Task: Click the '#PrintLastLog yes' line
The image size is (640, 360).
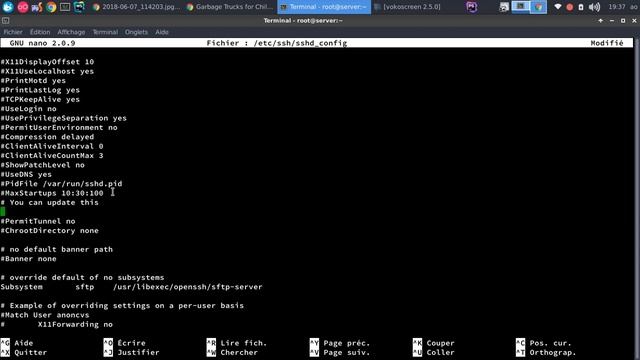Action: (40, 90)
